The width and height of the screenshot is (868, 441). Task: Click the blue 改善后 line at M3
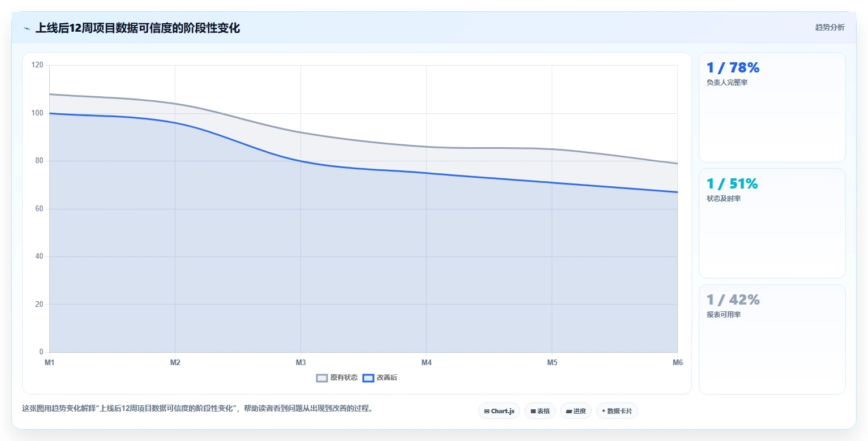pyautogui.click(x=300, y=161)
